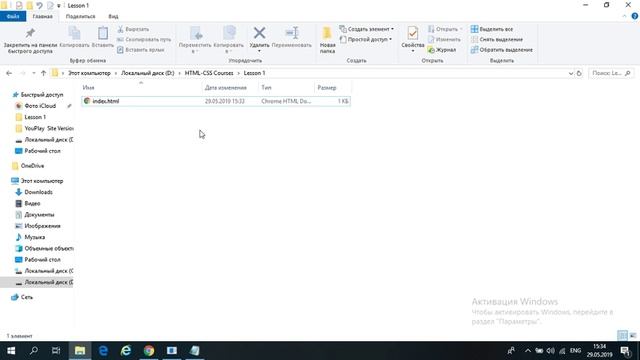The width and height of the screenshot is (640, 360).
Task: Expand the address bar history dropdown
Action: pyautogui.click(x=571, y=73)
